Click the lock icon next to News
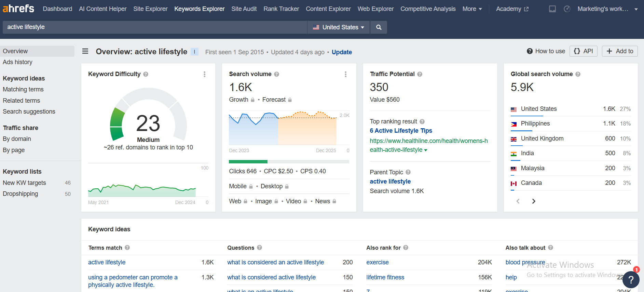 [x=334, y=201]
